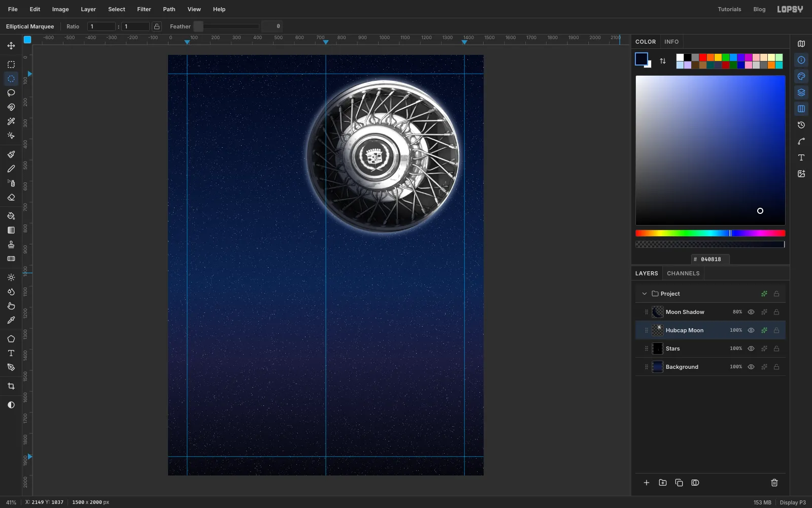Add a new layer with plus icon
This screenshot has width=812, height=508.
click(x=647, y=483)
